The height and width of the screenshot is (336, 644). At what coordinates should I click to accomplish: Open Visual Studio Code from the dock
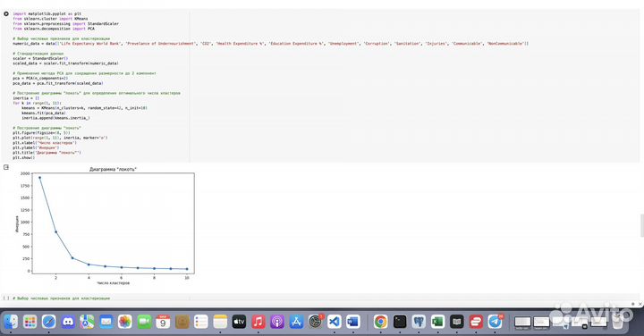pos(335,321)
